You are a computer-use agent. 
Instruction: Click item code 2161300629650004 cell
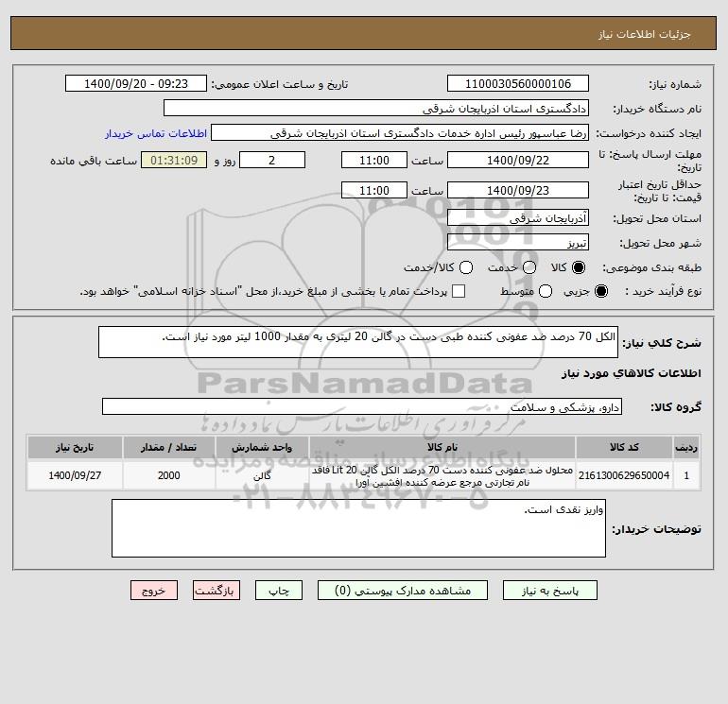click(x=624, y=475)
